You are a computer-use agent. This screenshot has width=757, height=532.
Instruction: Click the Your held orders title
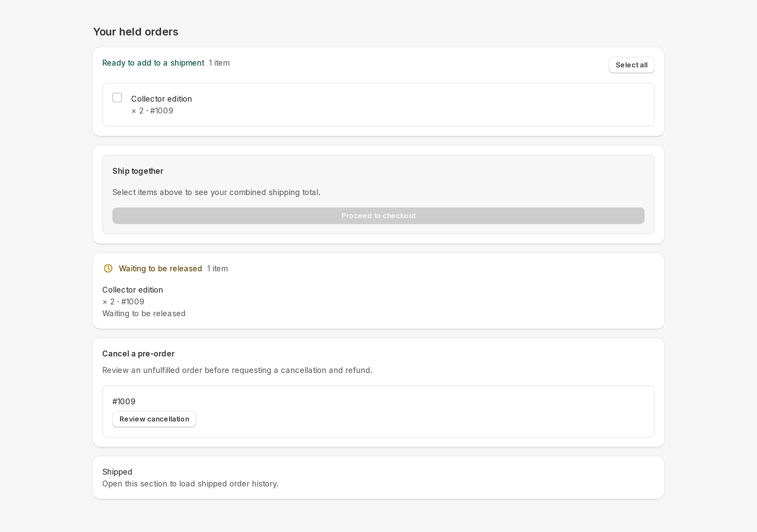(135, 32)
